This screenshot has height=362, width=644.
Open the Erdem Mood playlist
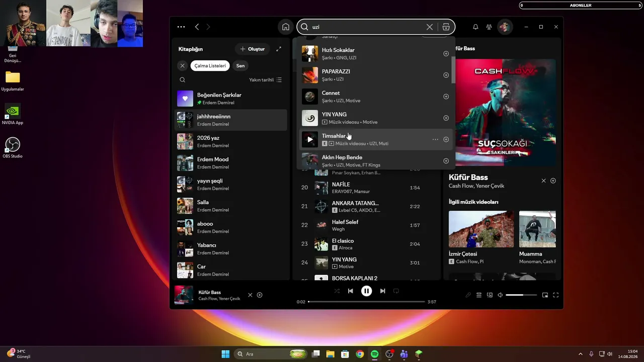[x=231, y=163]
